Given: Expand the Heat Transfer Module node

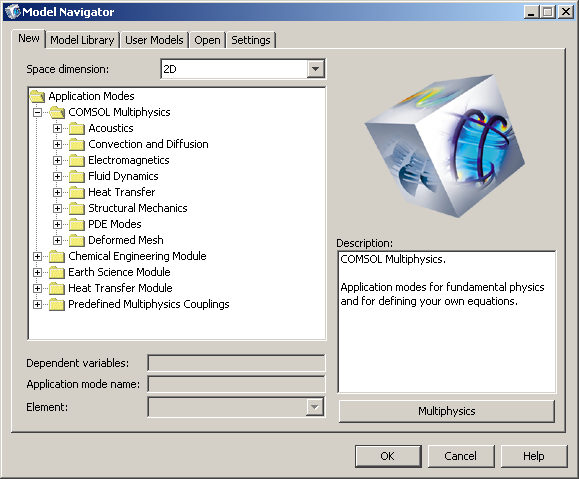Looking at the screenshot, I should coord(37,288).
